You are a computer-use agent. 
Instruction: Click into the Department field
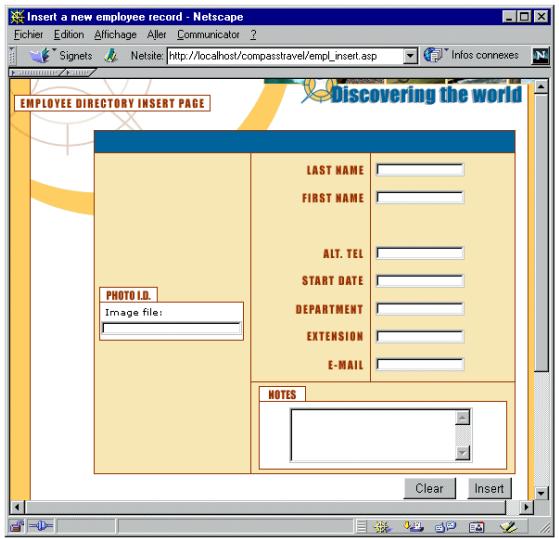[x=420, y=309]
